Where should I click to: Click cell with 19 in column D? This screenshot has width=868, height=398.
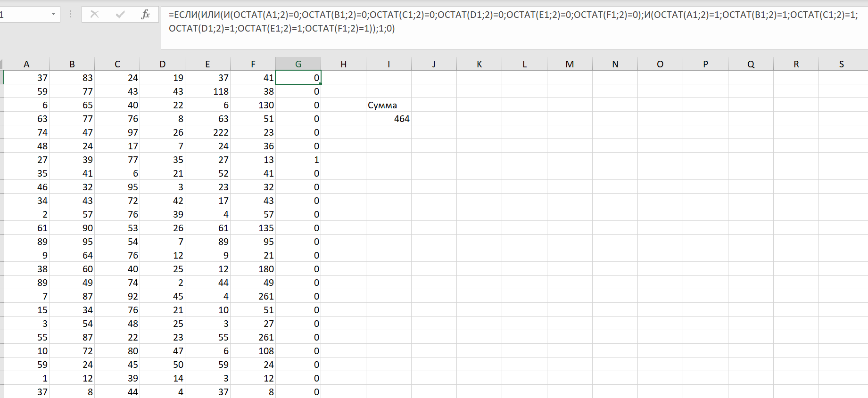coord(162,78)
